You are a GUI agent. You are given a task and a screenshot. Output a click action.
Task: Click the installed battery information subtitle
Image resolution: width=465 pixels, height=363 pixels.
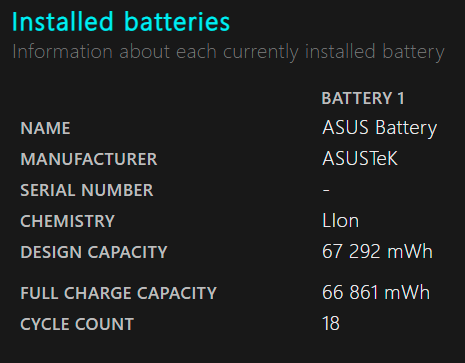point(228,52)
